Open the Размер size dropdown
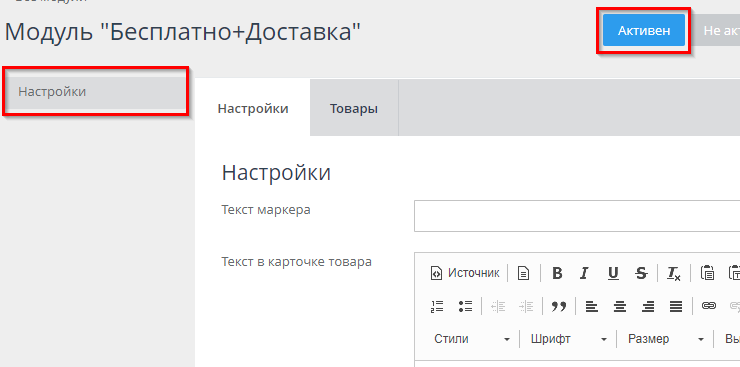740x367 pixels. click(x=665, y=339)
